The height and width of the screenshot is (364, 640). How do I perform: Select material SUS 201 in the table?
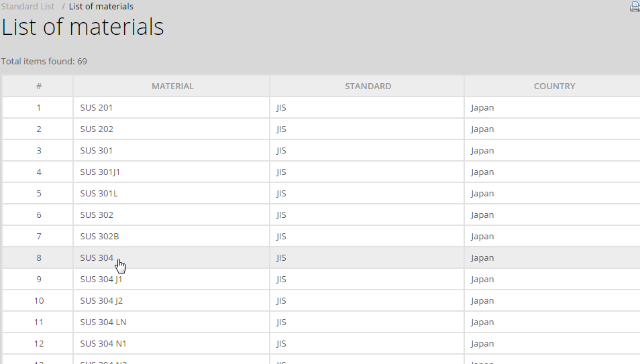(97, 108)
